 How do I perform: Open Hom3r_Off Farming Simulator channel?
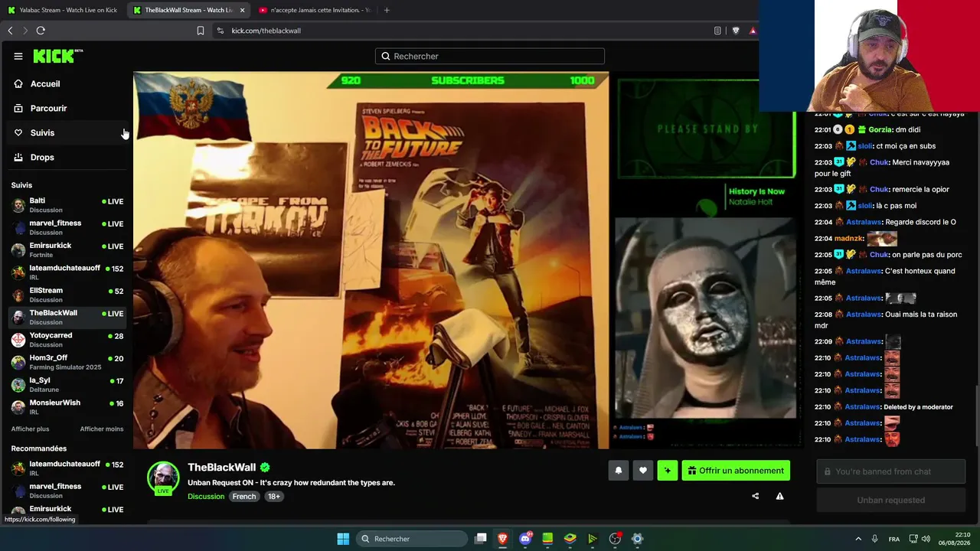point(67,362)
